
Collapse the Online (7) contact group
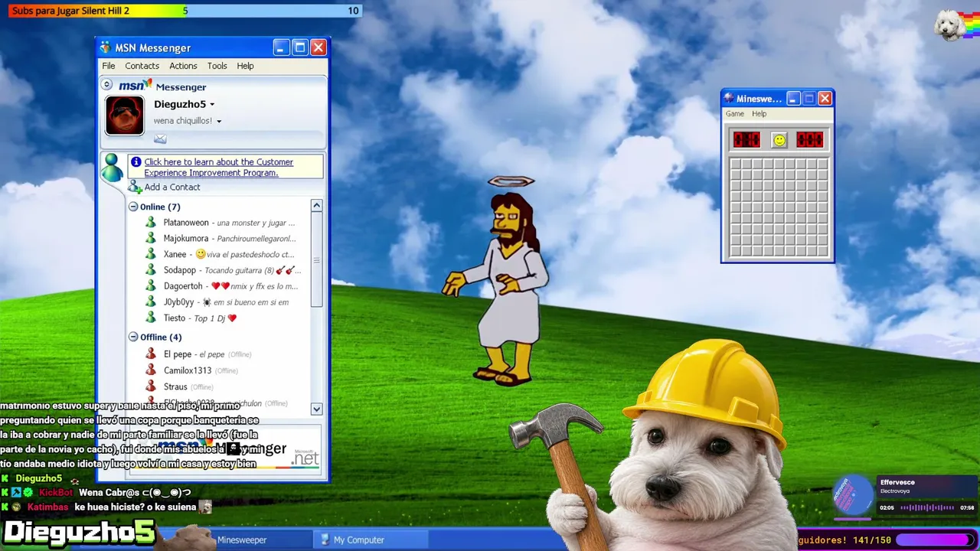click(x=133, y=207)
